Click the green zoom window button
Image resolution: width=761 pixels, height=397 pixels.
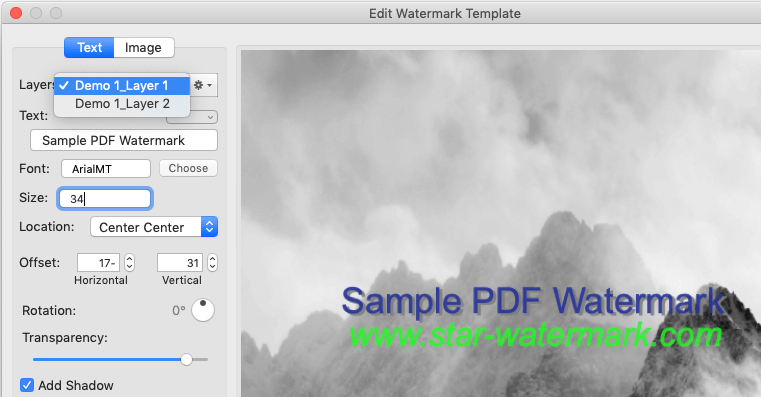coord(56,13)
